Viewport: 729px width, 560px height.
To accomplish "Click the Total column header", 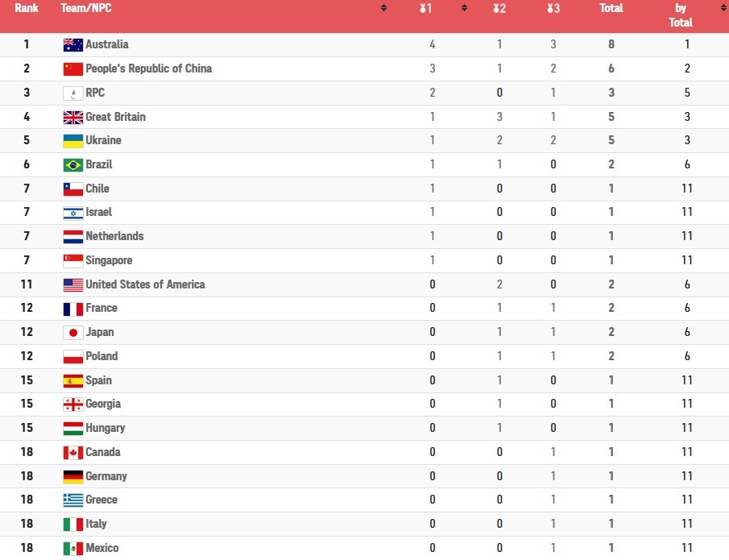I will 611,8.
